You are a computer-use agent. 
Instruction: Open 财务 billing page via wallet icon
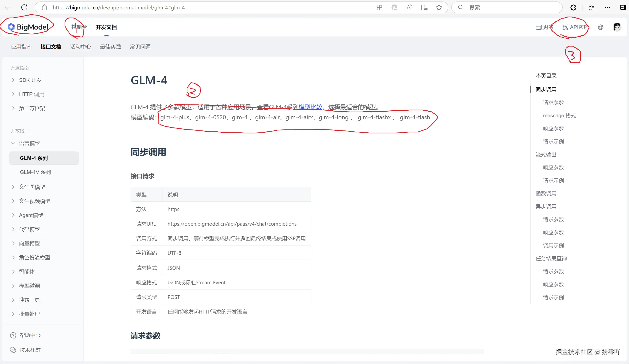(x=544, y=27)
